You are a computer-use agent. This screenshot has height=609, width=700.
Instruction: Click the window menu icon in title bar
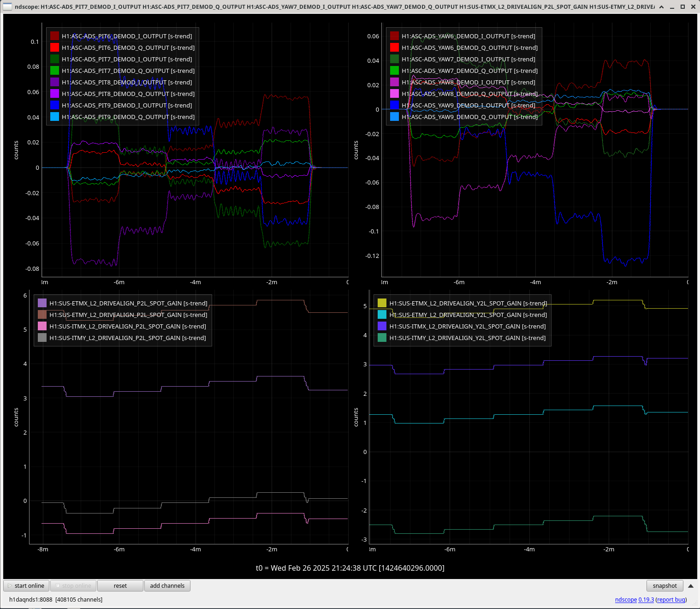(7, 6)
